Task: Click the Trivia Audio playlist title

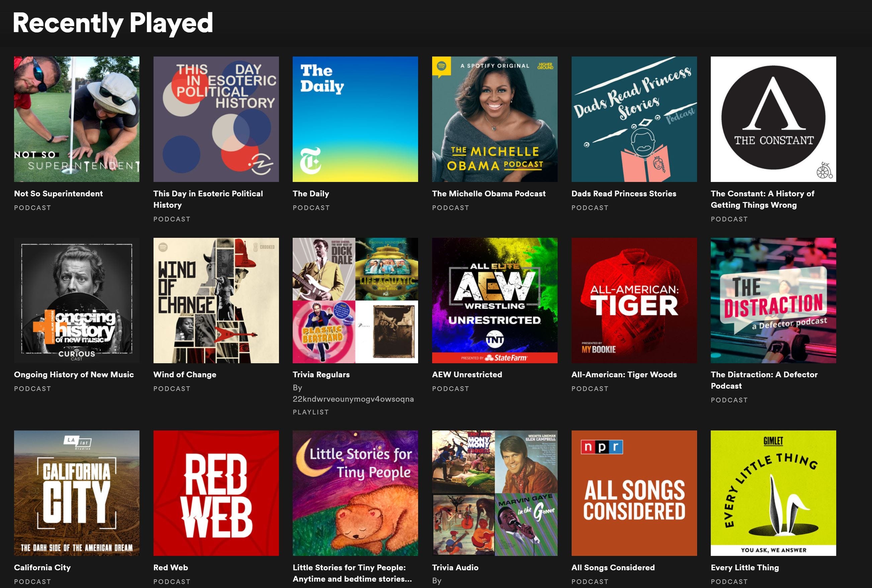Action: (x=455, y=567)
